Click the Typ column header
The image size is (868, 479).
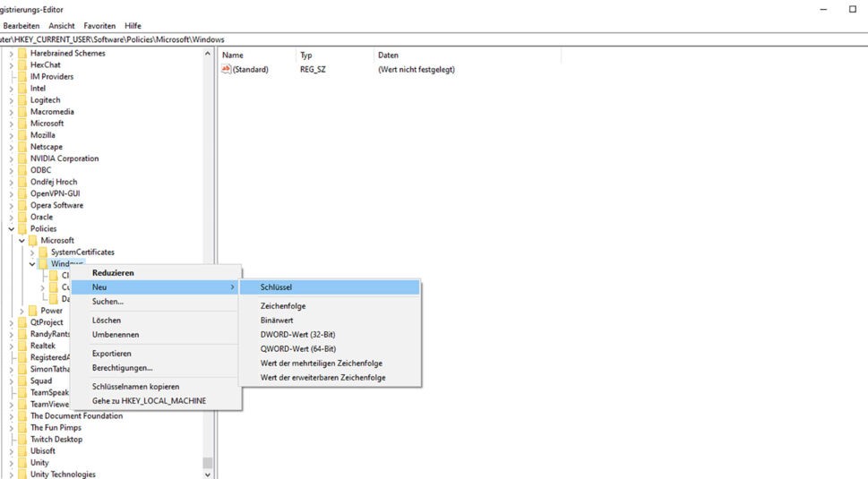coord(335,56)
